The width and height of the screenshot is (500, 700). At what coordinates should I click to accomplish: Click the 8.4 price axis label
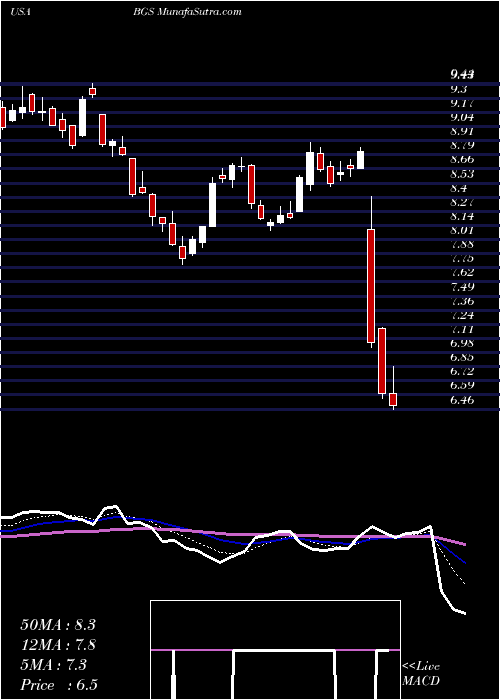click(460, 188)
